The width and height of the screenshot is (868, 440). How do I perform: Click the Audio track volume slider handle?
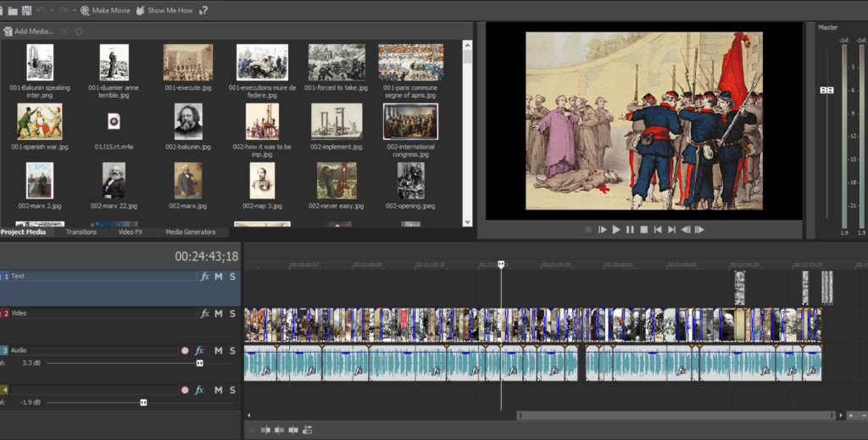click(x=200, y=363)
